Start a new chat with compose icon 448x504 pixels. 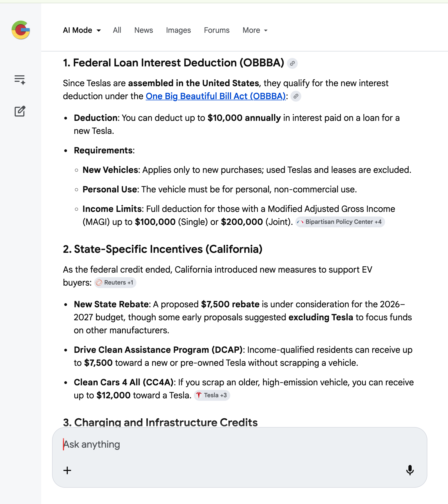point(20,111)
